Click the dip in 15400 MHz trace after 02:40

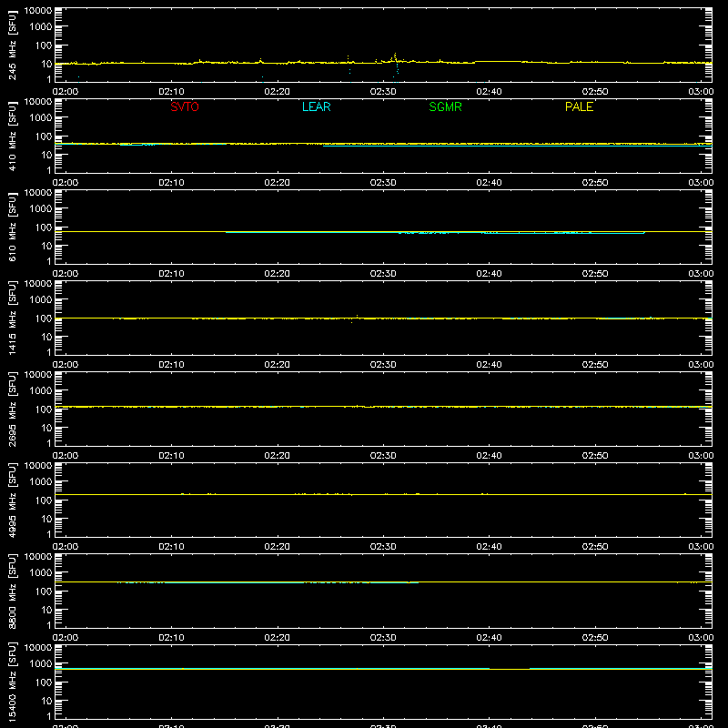coord(510,669)
